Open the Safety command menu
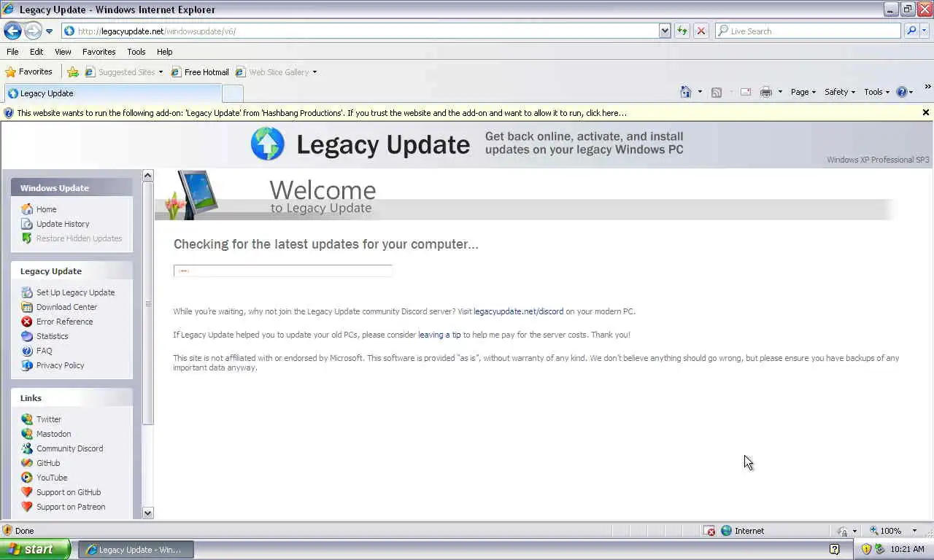Screen dimensions: 934x560 point(840,92)
